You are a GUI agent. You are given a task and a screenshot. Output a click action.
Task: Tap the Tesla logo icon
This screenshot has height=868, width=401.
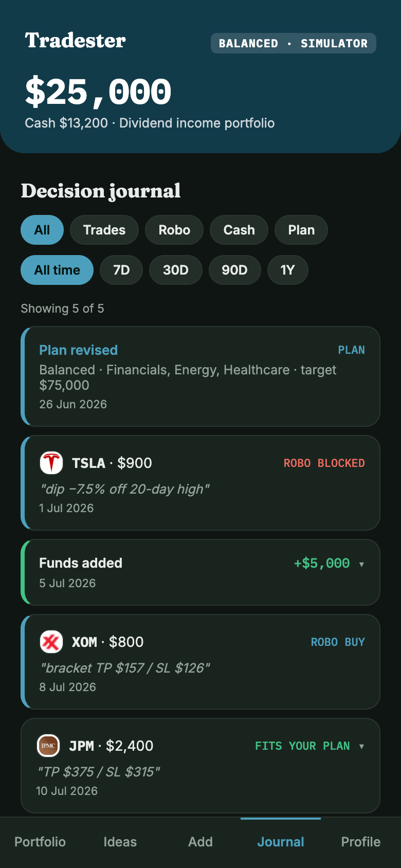(51, 463)
